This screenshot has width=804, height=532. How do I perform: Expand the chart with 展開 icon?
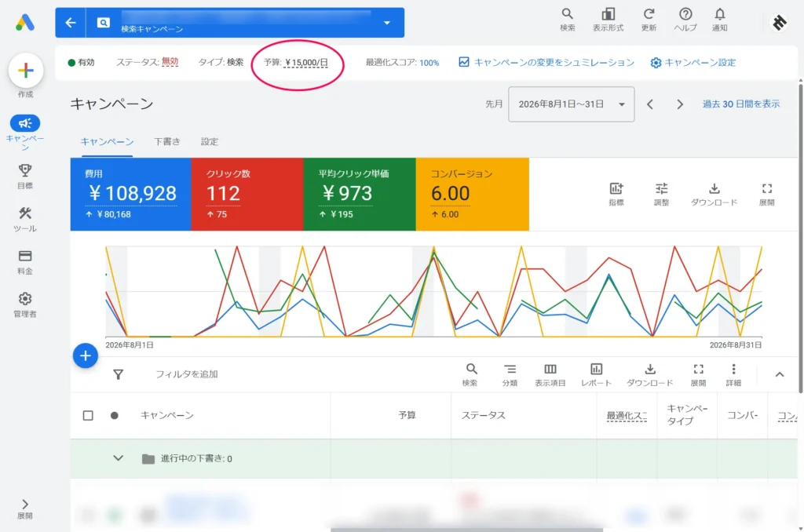coord(766,194)
